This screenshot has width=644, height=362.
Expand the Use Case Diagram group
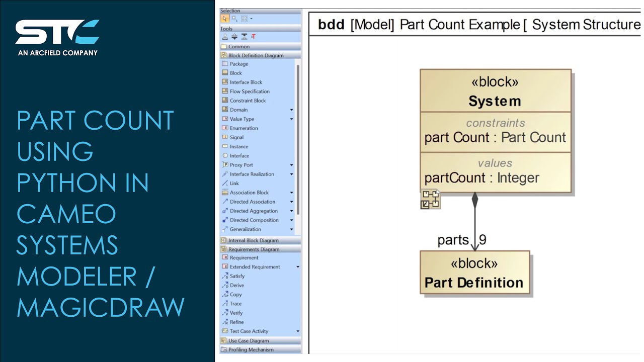pyautogui.click(x=261, y=340)
